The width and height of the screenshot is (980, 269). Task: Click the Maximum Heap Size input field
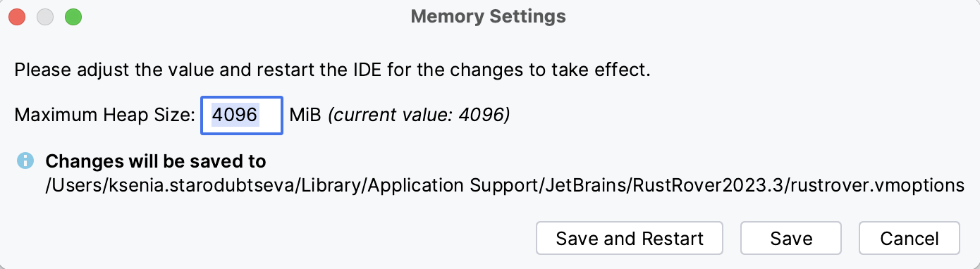coord(242,115)
